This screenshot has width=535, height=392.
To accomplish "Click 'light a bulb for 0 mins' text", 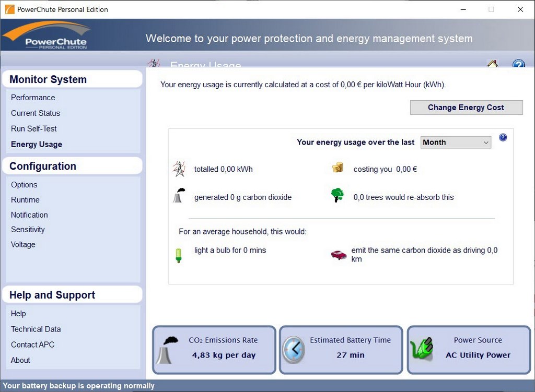I will click(230, 250).
